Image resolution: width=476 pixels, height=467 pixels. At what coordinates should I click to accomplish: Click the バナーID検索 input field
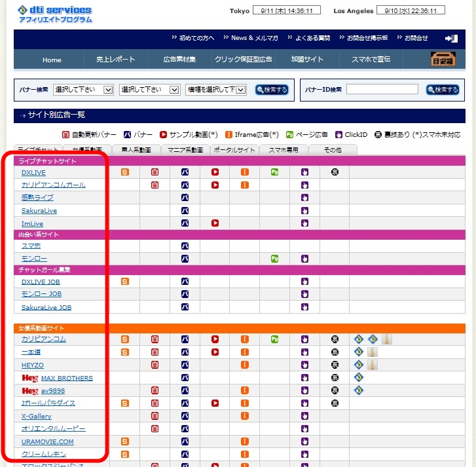[382, 89]
